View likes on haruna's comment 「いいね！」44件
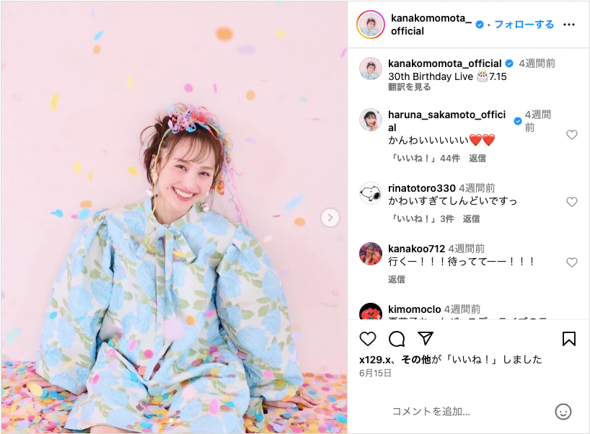 coord(425,158)
